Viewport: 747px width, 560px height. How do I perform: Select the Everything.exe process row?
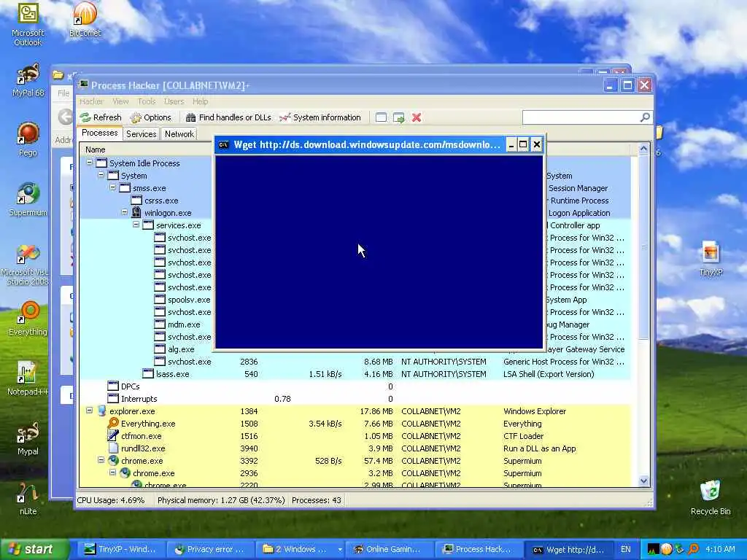[355, 424]
